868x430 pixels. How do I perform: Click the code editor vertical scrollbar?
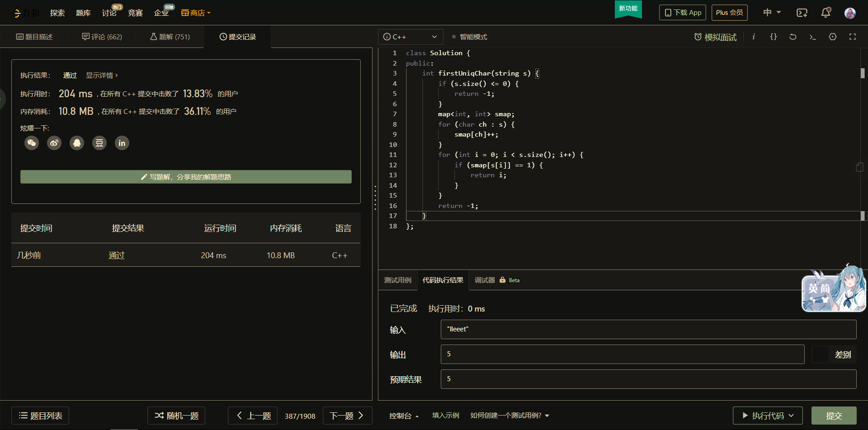click(863, 73)
